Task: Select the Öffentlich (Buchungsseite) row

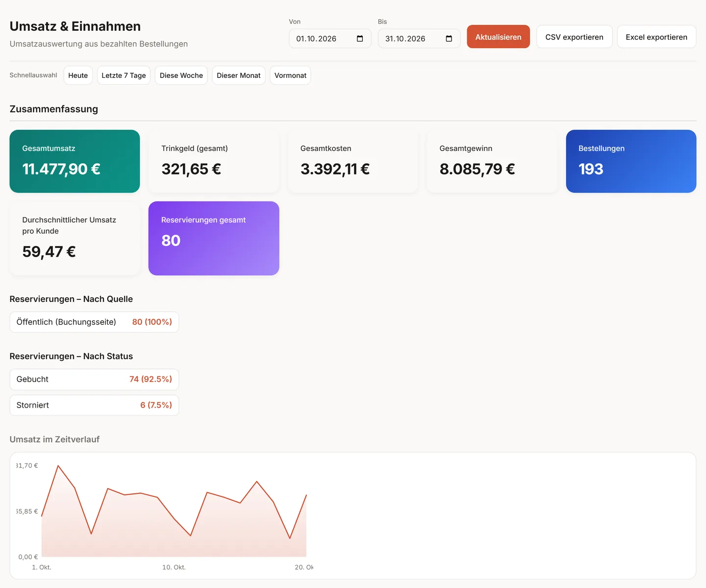Action: pyautogui.click(x=94, y=322)
